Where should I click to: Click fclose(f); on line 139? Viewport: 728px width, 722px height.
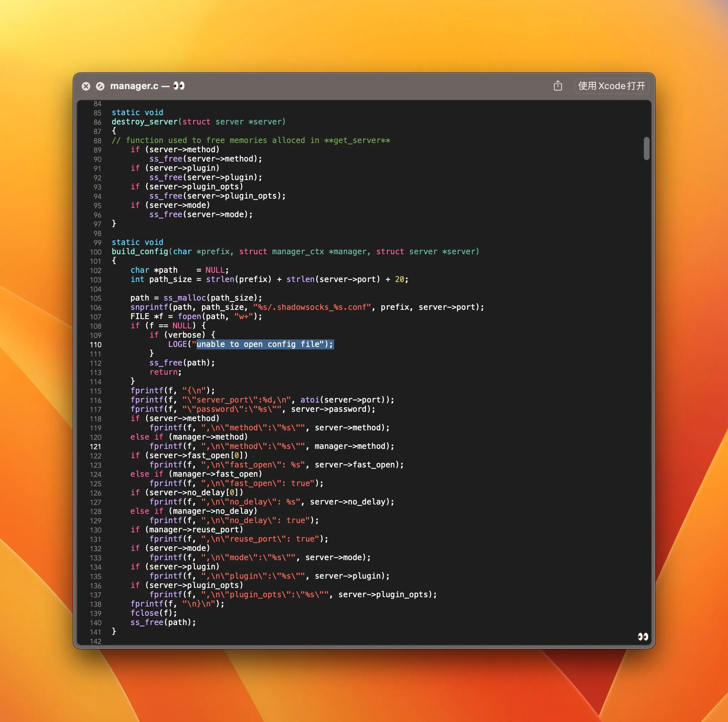pos(154,613)
